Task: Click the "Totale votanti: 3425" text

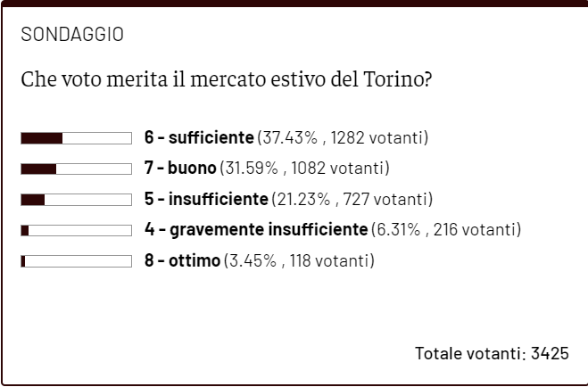Action: click(492, 353)
